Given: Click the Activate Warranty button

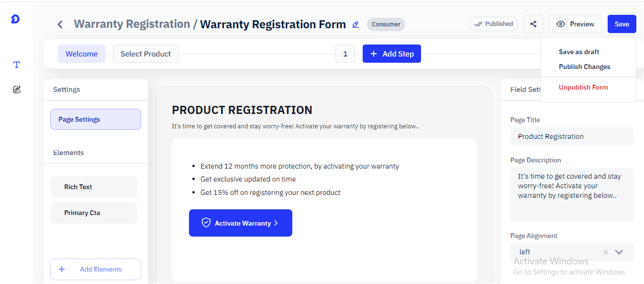Looking at the screenshot, I should tap(241, 223).
